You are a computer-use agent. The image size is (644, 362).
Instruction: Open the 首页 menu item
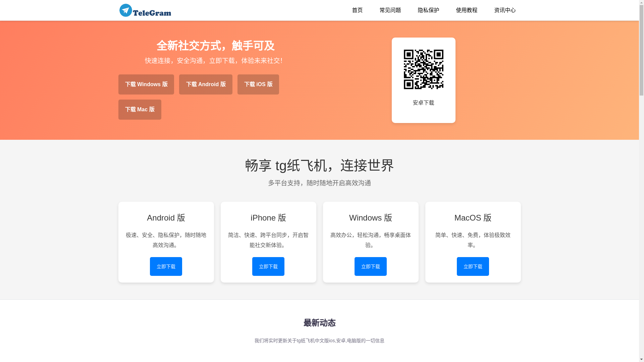tap(357, 10)
